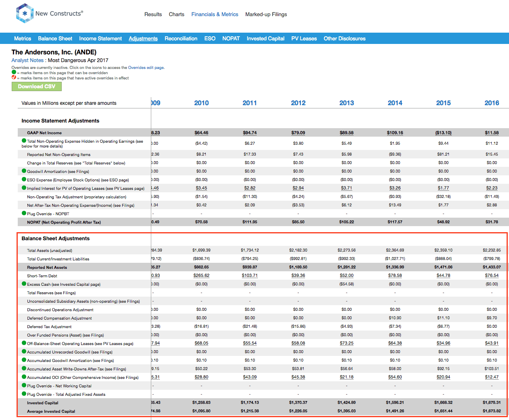Click green override dot for Total Non-Operating Expense
This screenshot has width=509, height=420.
coord(24,141)
